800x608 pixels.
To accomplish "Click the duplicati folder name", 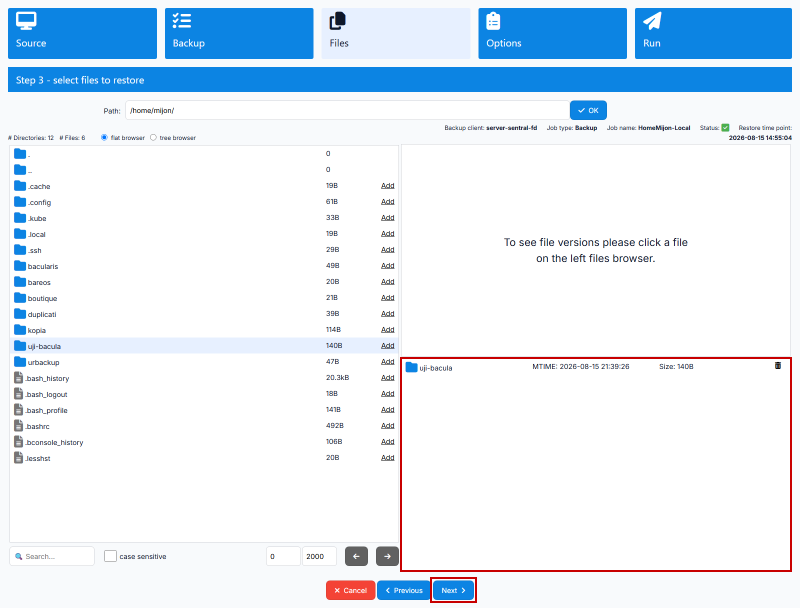I will point(42,314).
